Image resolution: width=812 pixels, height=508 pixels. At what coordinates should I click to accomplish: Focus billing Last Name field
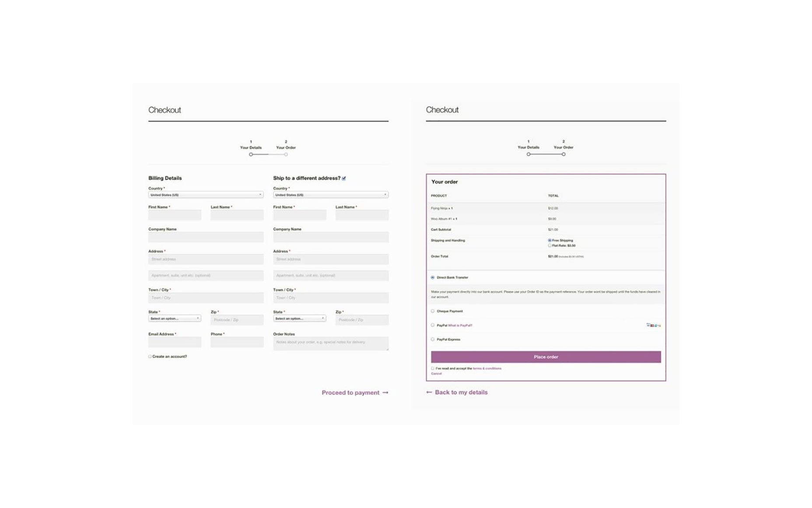[x=237, y=215]
